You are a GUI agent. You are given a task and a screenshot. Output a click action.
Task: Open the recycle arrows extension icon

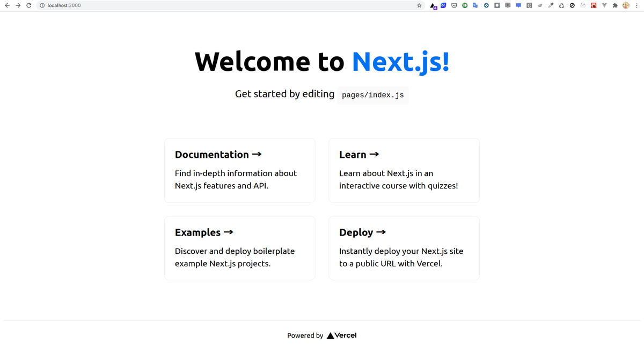click(x=561, y=5)
